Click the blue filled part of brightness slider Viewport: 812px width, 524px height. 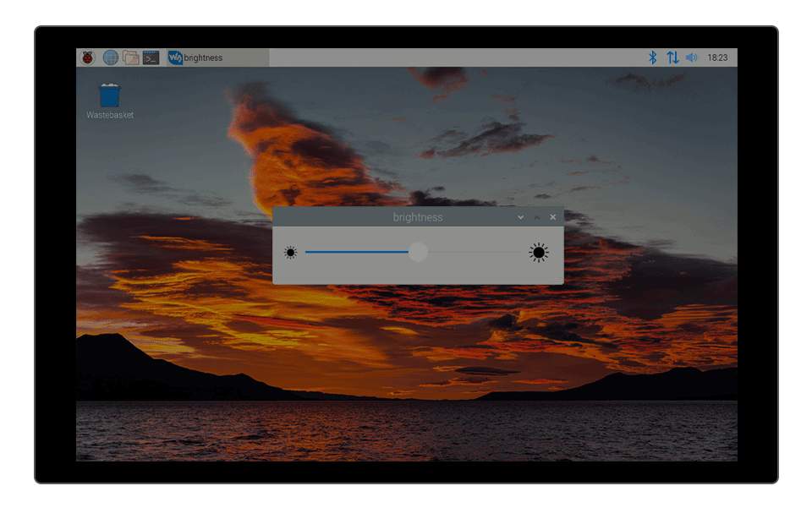coord(355,252)
